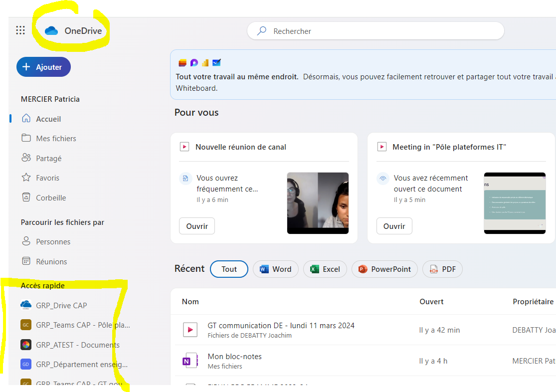556x392 pixels.
Task: Click the OneDrive cloud logo
Action: [x=51, y=31]
